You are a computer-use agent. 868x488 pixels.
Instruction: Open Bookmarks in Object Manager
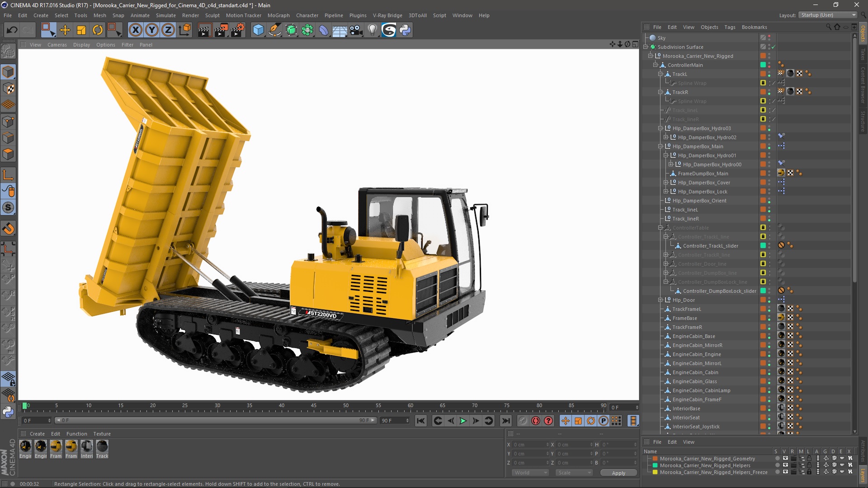pyautogui.click(x=754, y=27)
